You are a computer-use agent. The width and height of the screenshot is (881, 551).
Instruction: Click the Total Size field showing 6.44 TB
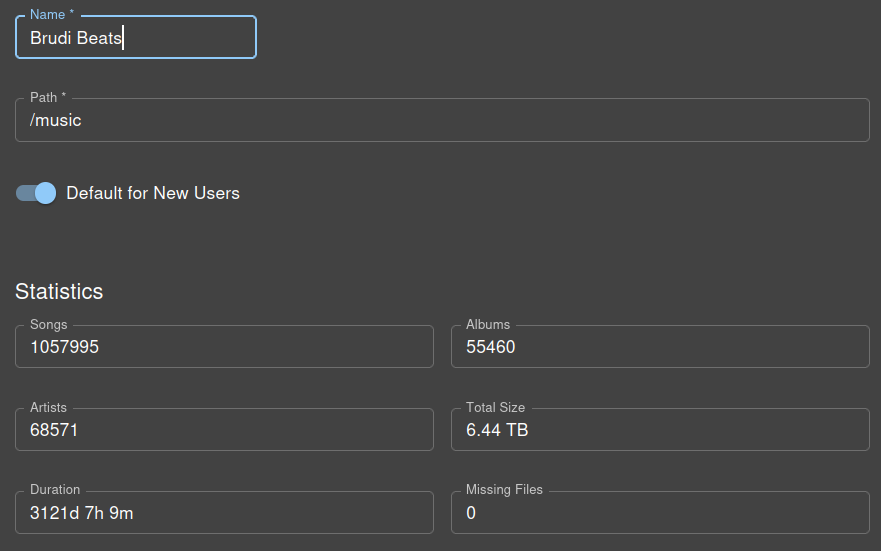pyautogui.click(x=660, y=430)
